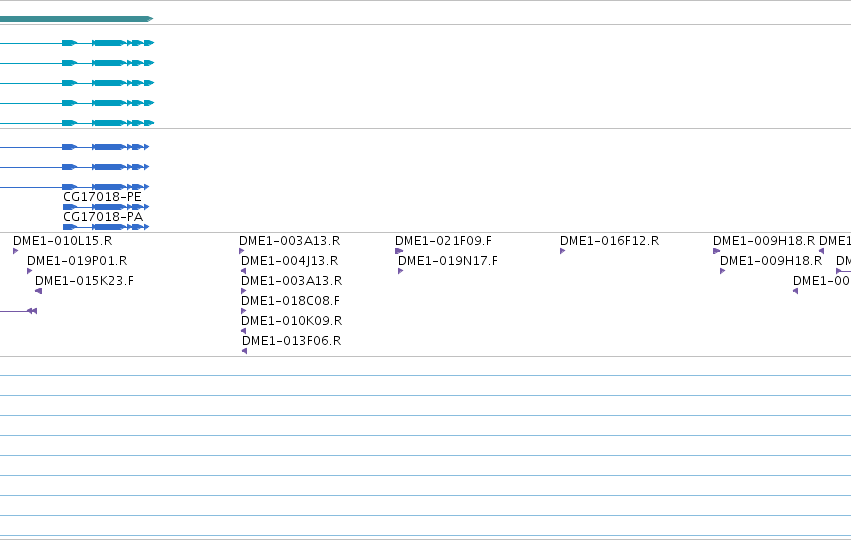The image size is (851, 540).
Task: Click the DME1-015K23.F marker arrow
Action: pos(39,291)
